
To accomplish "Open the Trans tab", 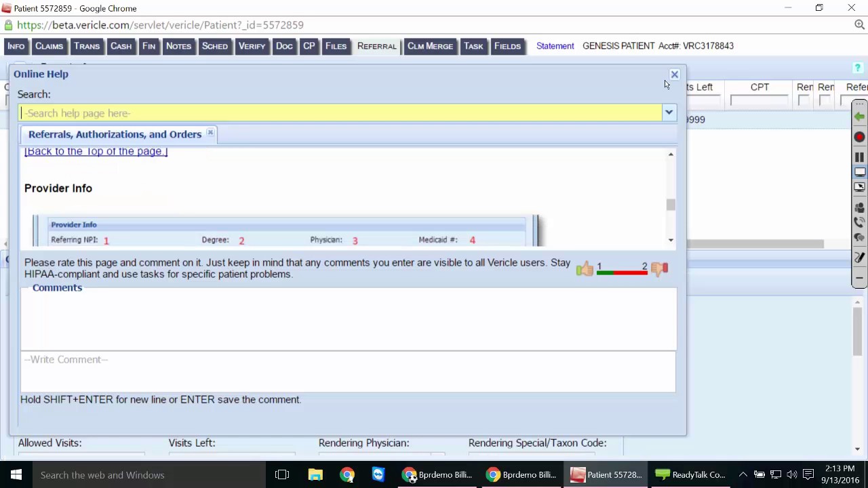I will 87,46.
